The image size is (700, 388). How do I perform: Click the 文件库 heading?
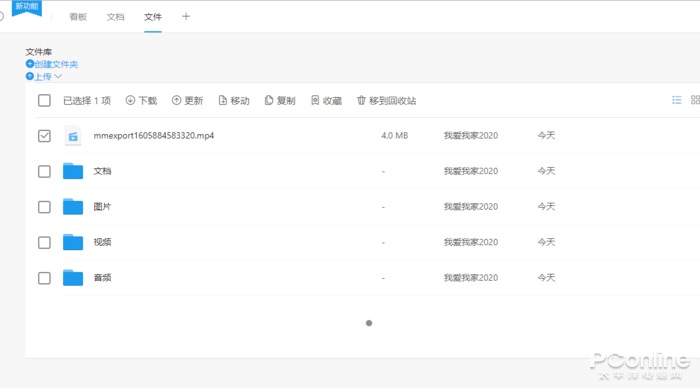click(x=39, y=52)
